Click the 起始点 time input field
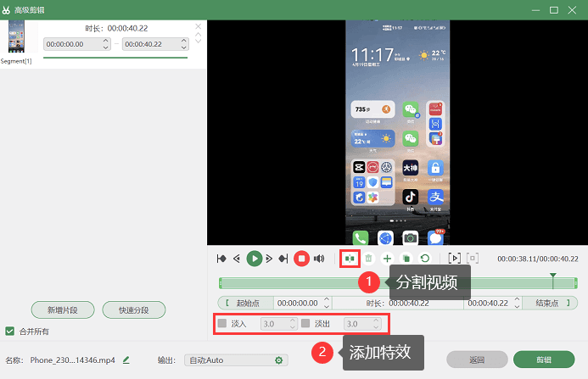Screen dimensions: 588x379 pos(303,303)
